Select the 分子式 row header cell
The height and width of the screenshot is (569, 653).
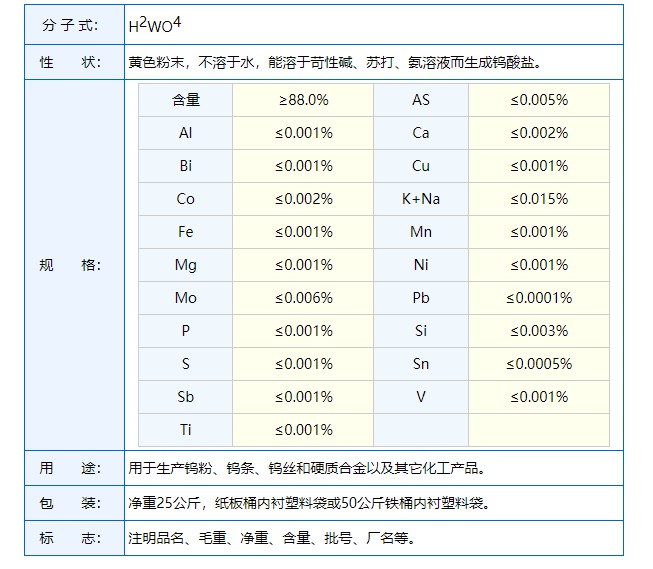pos(70,25)
